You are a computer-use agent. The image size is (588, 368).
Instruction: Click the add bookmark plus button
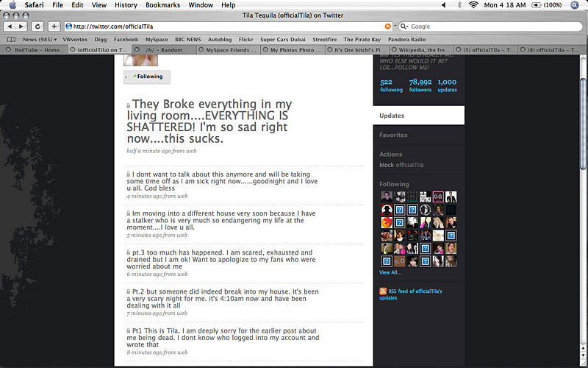(x=54, y=26)
